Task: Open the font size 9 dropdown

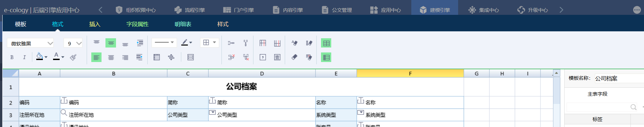Action: pyautogui.click(x=73, y=43)
